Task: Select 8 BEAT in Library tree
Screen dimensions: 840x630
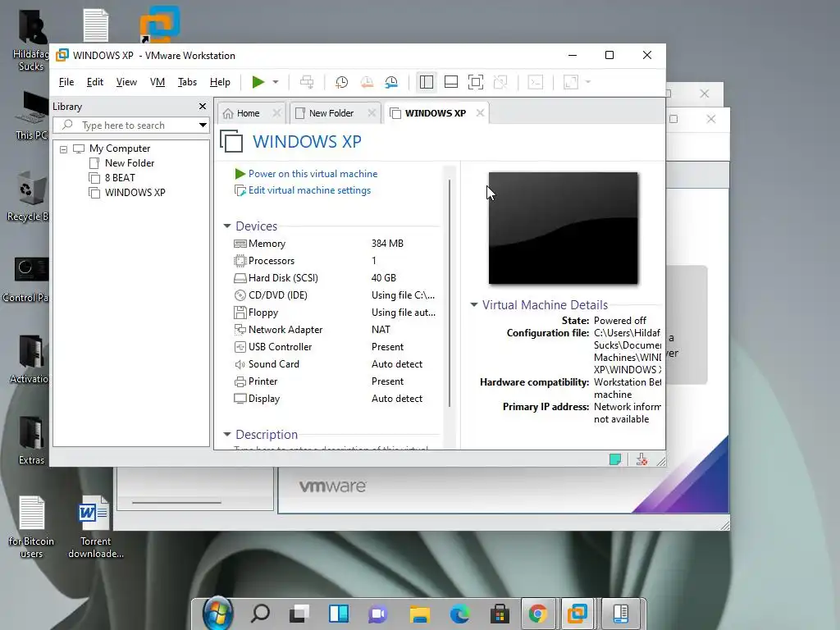Action: (x=120, y=178)
